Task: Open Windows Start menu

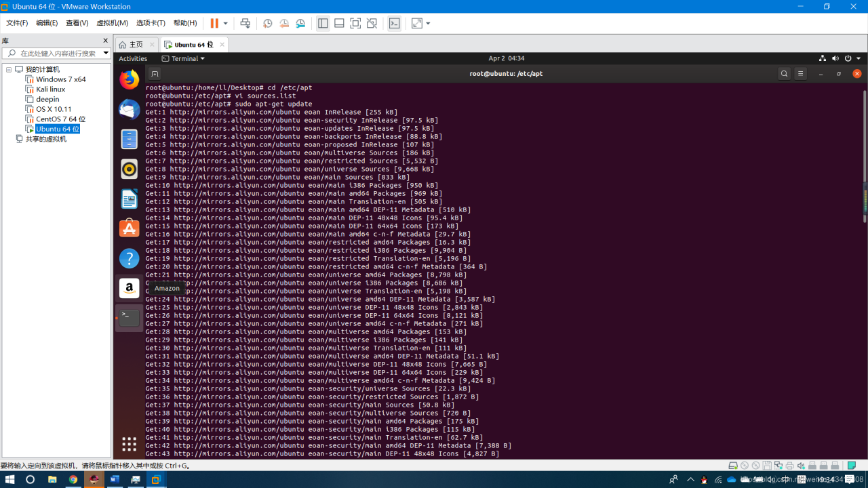Action: coord(10,479)
